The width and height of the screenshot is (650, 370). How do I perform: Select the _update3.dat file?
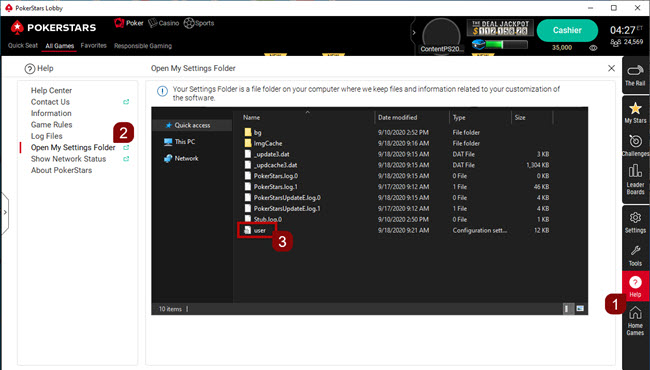267,154
